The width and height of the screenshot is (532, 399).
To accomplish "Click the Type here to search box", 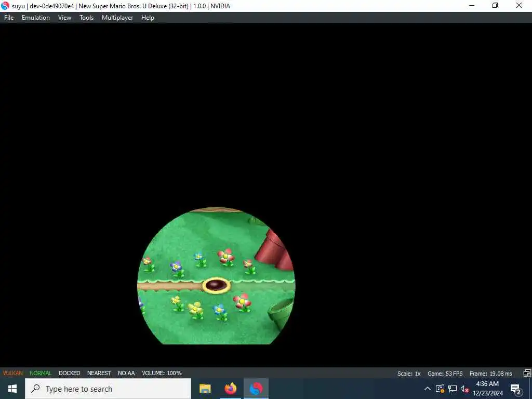I will 108,389.
